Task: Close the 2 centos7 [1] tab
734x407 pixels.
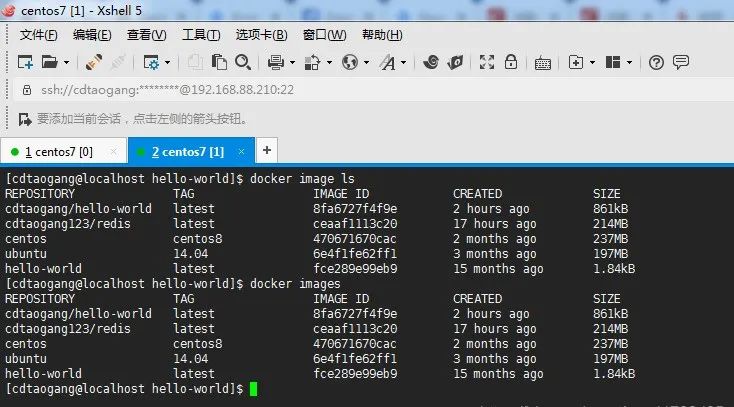Action: (241, 152)
